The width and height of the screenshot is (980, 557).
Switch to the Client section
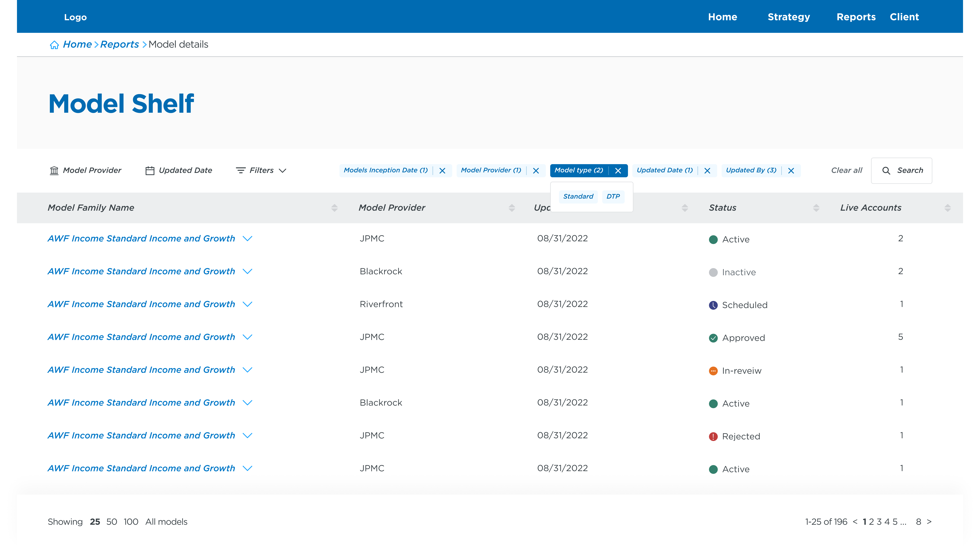click(x=904, y=17)
